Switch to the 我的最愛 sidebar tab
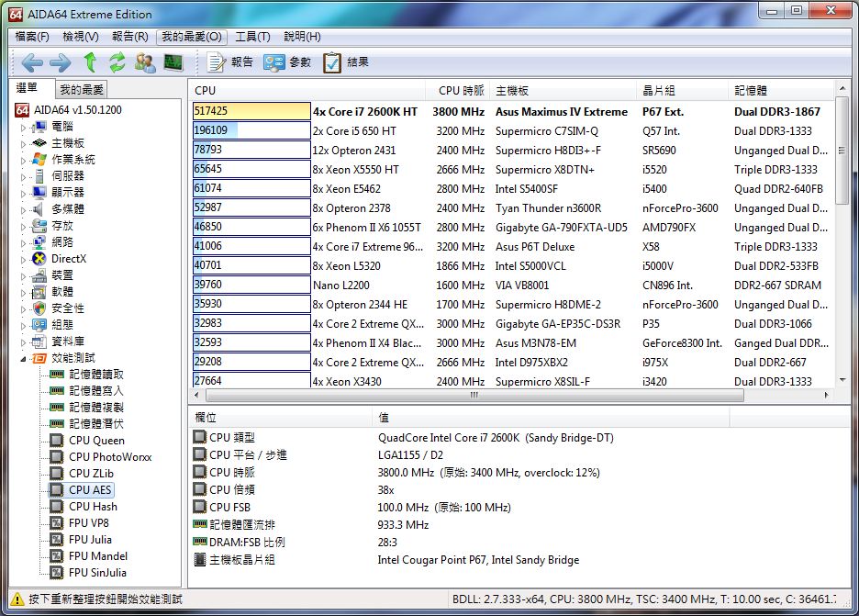 81,89
